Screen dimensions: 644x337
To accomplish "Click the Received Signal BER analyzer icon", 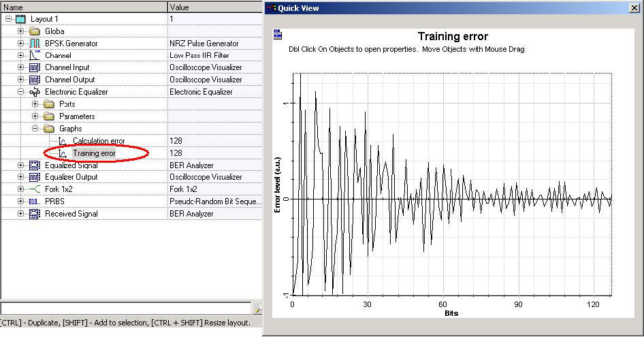I will coord(35,214).
